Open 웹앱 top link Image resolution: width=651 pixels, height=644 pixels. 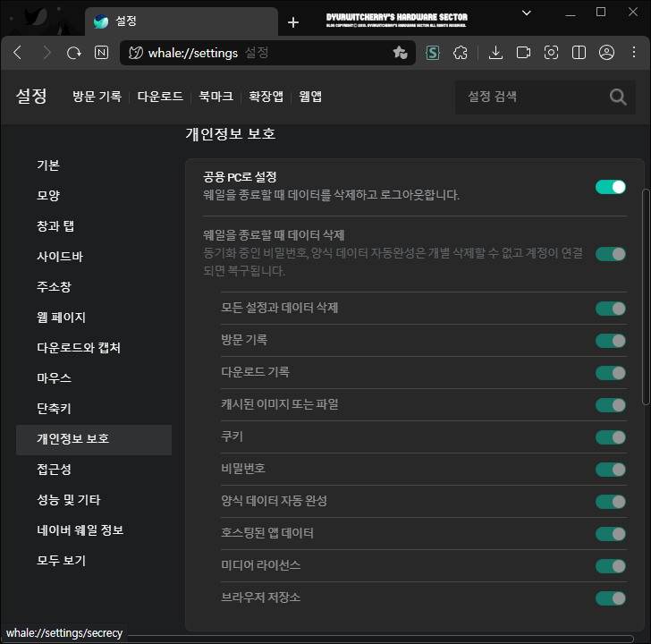click(x=310, y=97)
